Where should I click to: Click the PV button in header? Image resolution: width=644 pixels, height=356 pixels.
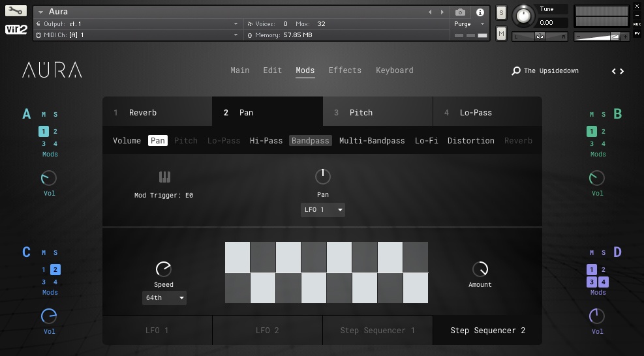pyautogui.click(x=637, y=34)
